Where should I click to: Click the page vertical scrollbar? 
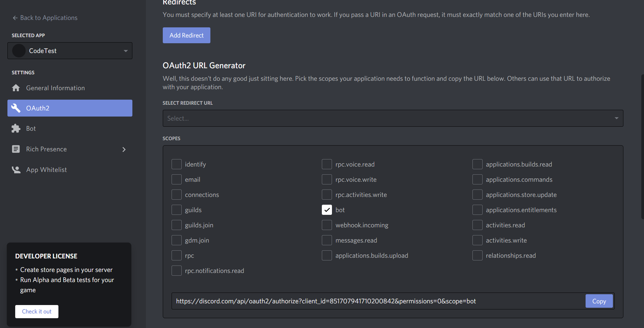pyautogui.click(x=642, y=147)
